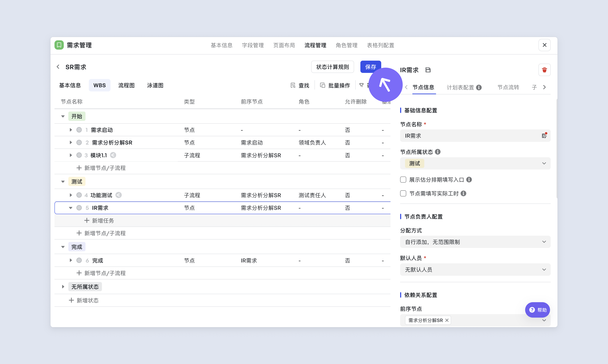This screenshot has height=364, width=608.
Task: Switch to the WBS view tab
Action: click(100, 85)
